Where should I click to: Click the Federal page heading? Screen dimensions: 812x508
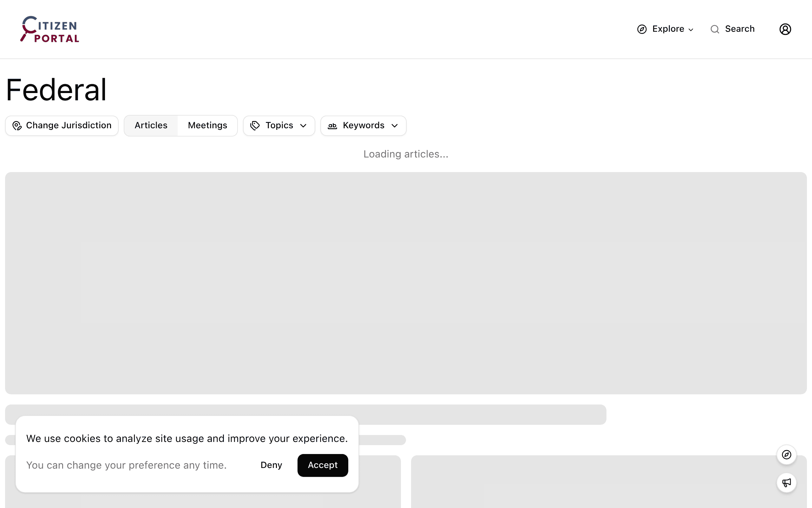click(x=56, y=90)
